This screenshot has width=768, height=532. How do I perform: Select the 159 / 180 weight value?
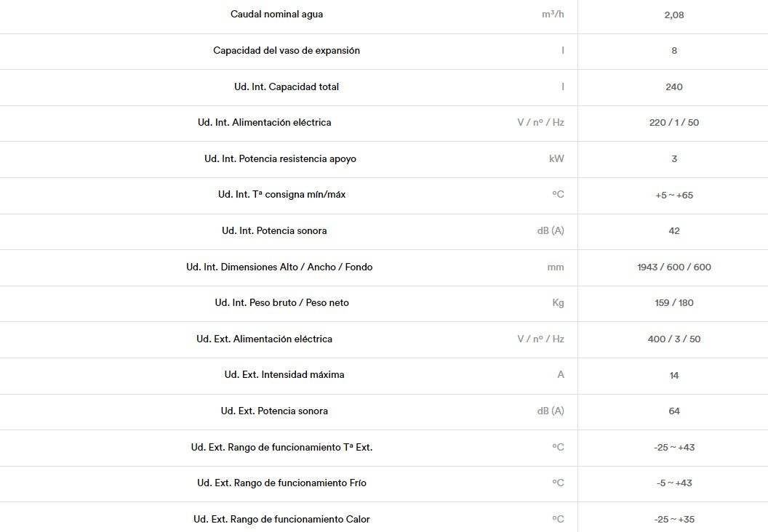[674, 302]
